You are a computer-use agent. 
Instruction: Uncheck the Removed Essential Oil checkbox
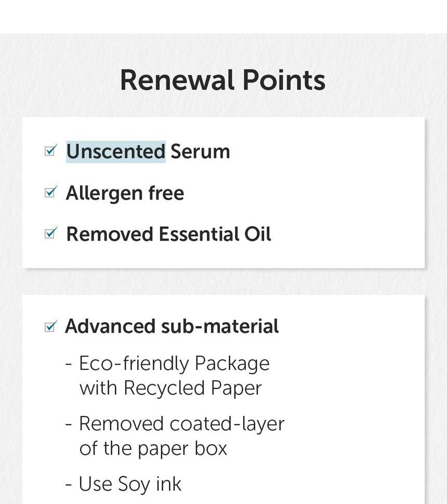click(50, 234)
